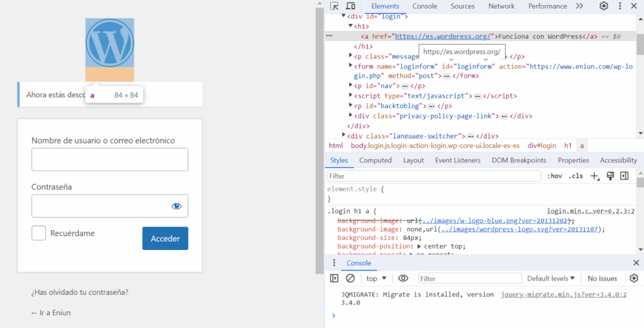The image size is (644, 328).
Task: Open the login.min.css source link
Action: click(591, 212)
